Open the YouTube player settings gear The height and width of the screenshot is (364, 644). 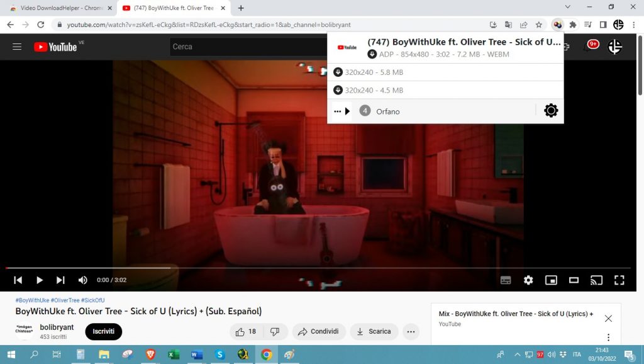(528, 280)
